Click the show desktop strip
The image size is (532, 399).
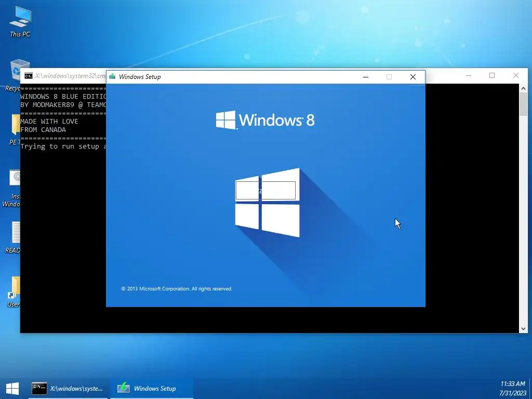coord(530,389)
